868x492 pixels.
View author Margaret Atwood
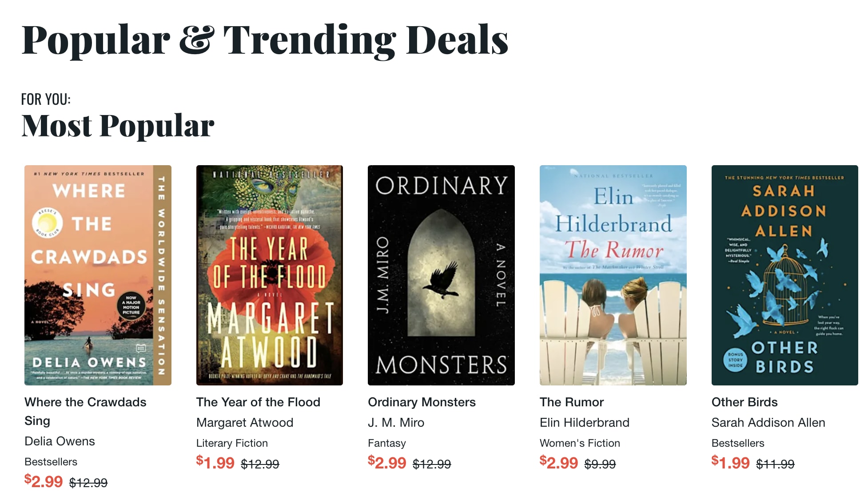244,422
